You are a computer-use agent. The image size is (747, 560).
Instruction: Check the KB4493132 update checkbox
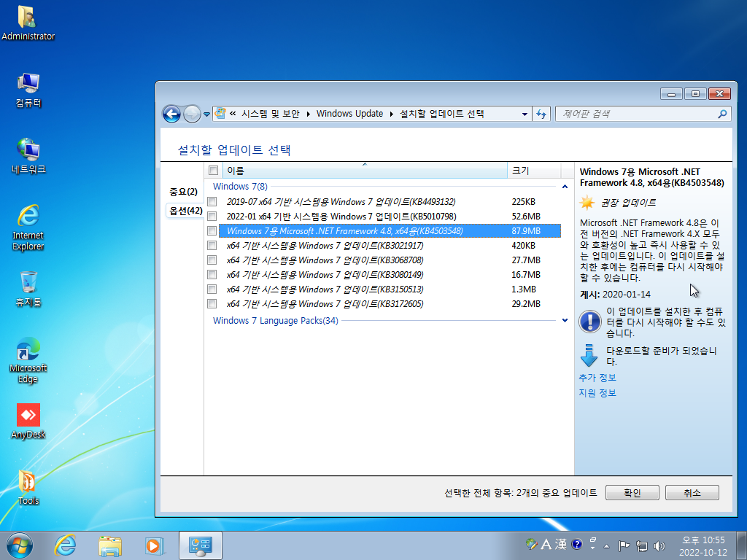click(212, 202)
